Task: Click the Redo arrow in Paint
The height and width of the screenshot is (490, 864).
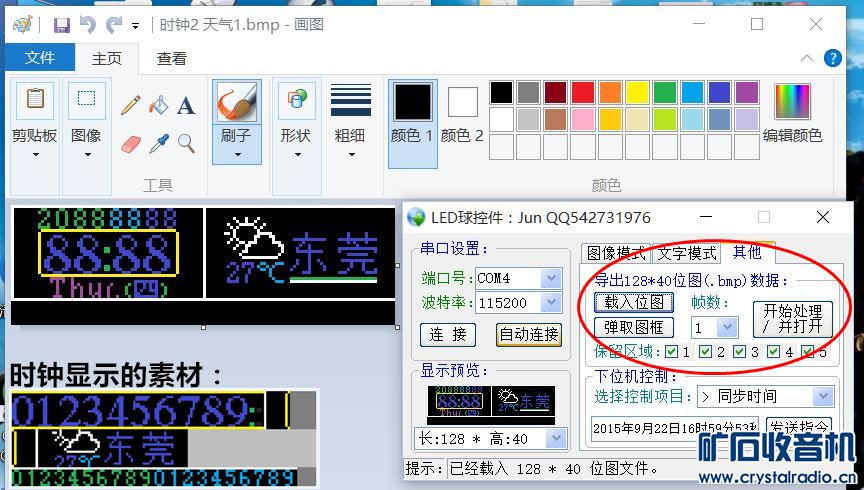Action: [114, 25]
